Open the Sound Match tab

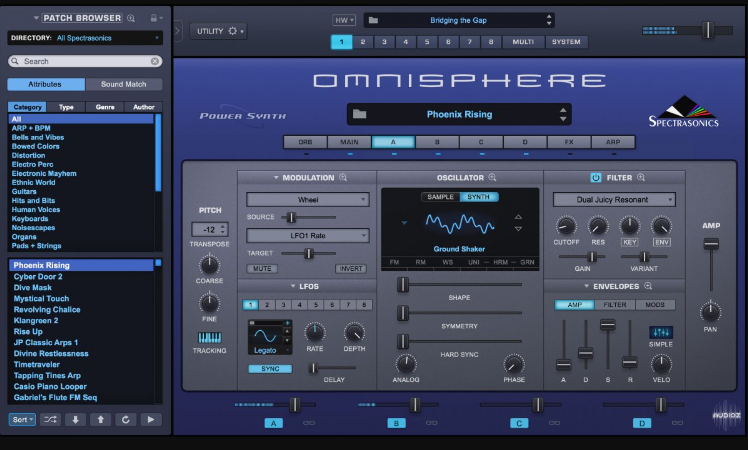[x=124, y=84]
